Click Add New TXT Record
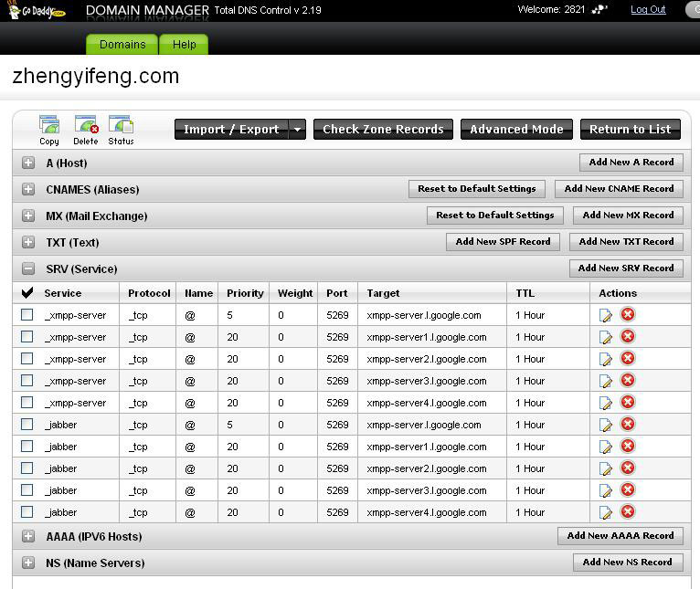 point(626,242)
